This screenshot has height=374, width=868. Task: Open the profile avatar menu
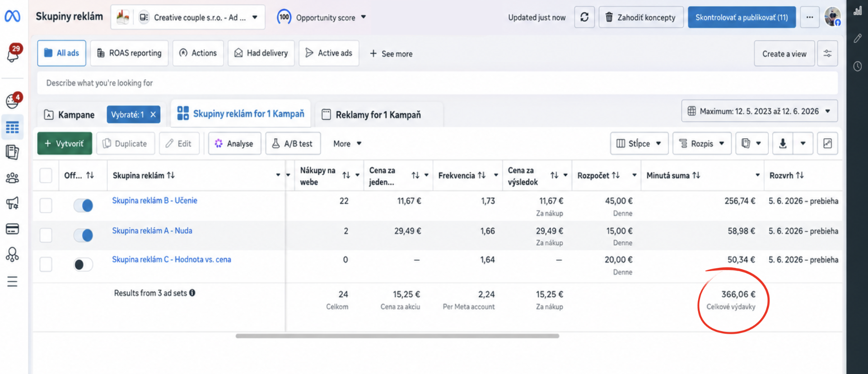tap(832, 17)
